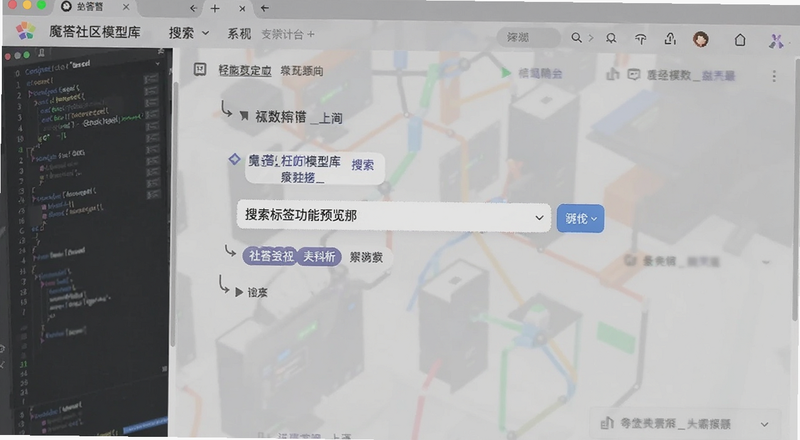Click the X button between plus and arrow
800x440 pixels.
click(x=242, y=9)
